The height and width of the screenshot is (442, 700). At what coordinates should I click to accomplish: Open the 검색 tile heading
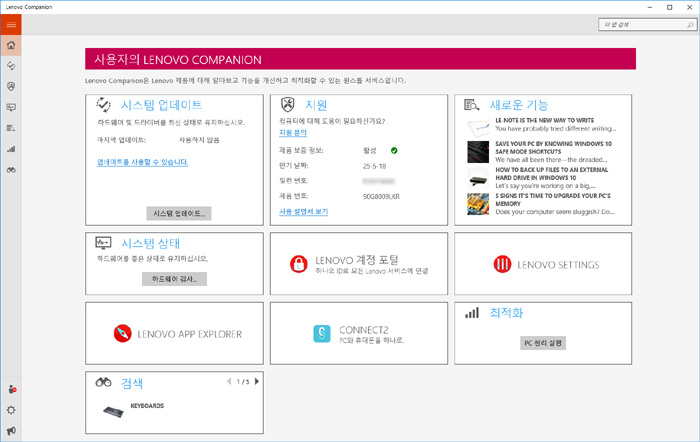point(132,383)
